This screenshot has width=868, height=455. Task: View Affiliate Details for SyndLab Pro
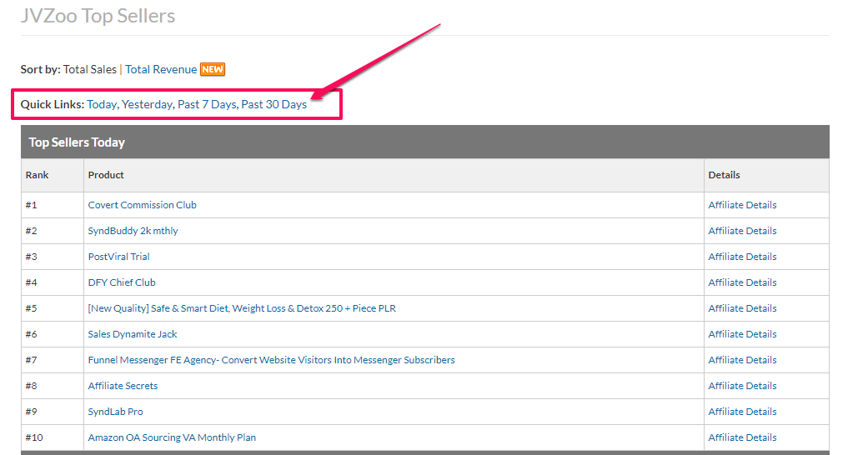click(x=742, y=412)
